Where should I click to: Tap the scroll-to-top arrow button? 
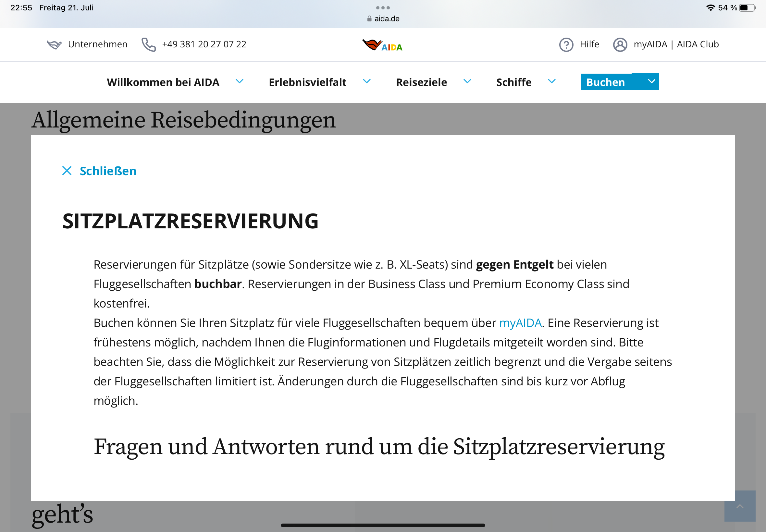point(739,506)
